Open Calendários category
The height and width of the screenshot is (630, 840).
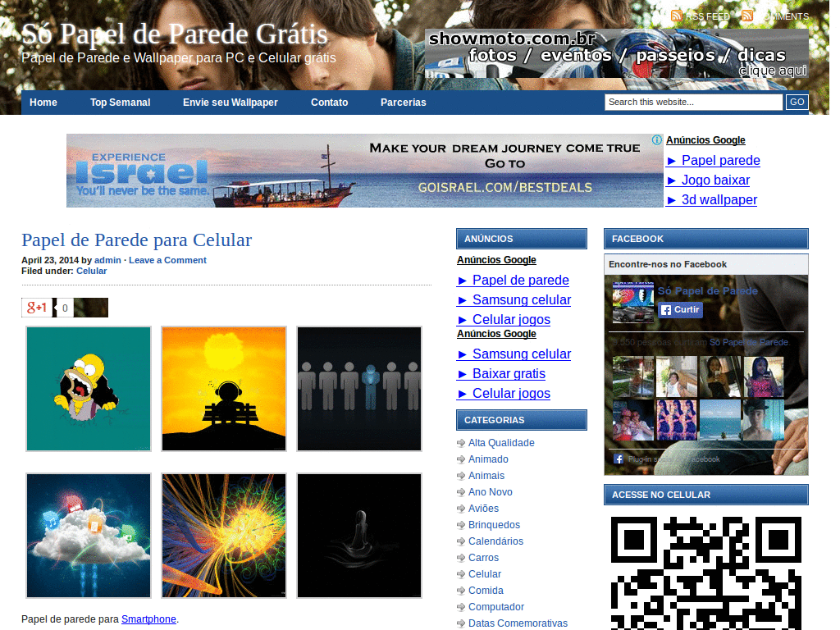(495, 541)
